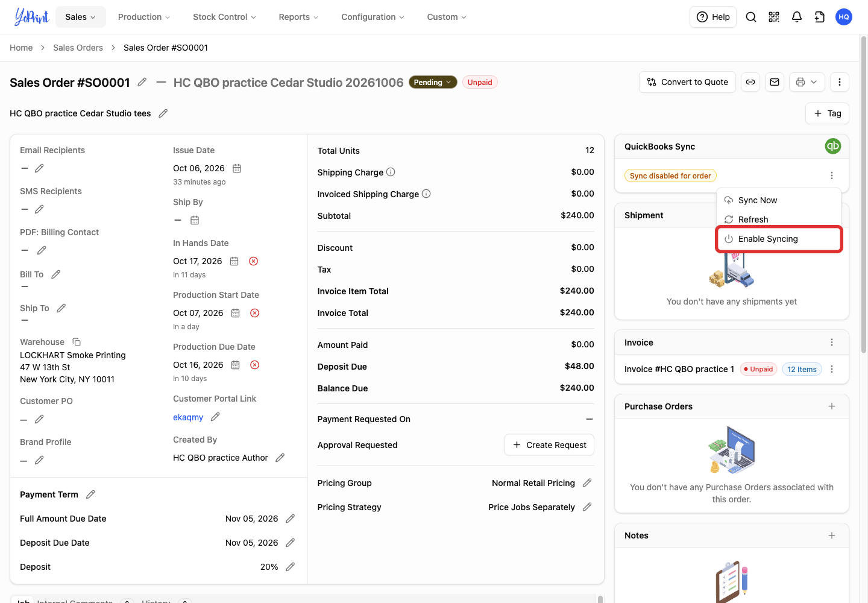The width and height of the screenshot is (868, 603).
Task: Clear the Production Start Date
Action: click(255, 313)
